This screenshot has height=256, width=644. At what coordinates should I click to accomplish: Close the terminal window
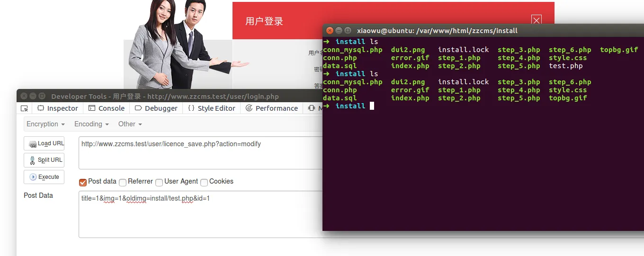click(330, 30)
